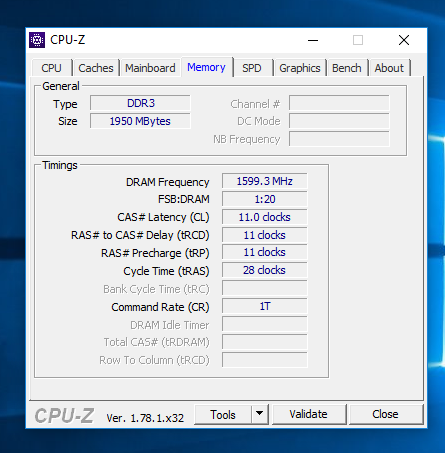Click the DRAM Frequency label

point(168,182)
